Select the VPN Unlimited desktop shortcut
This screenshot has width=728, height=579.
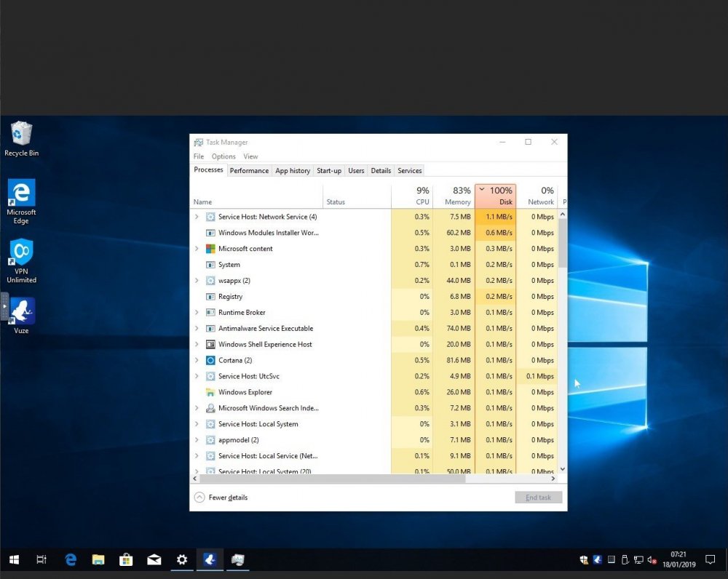(21, 260)
